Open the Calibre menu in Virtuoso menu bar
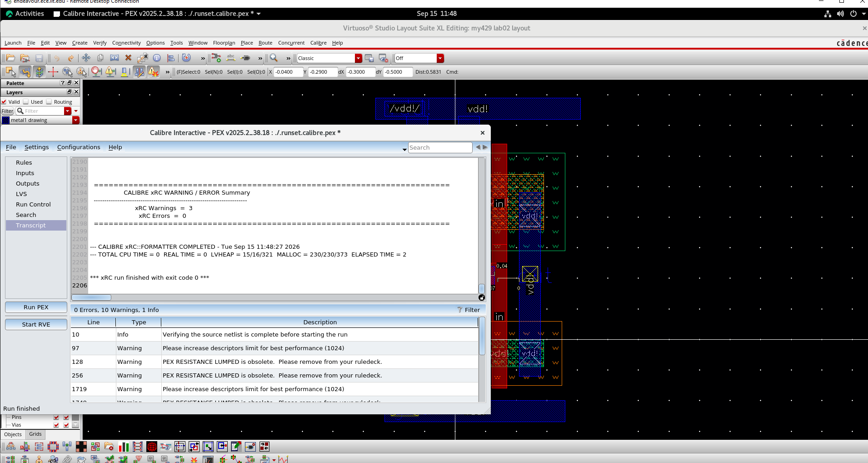Viewport: 868px width, 463px height. tap(318, 43)
